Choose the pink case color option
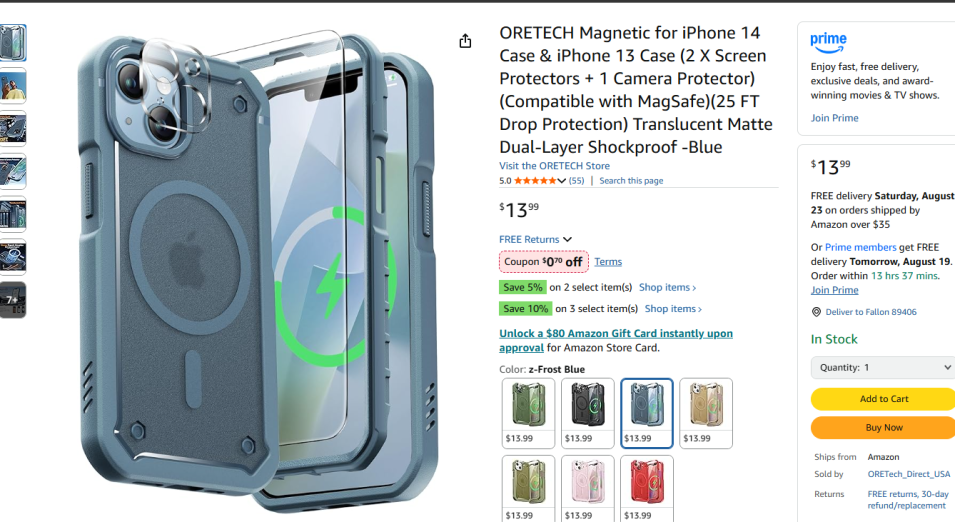The height and width of the screenshot is (522, 955). click(587, 488)
